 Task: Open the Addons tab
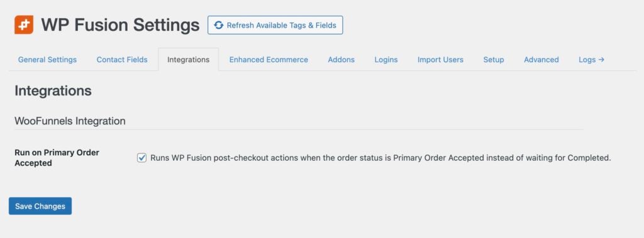click(x=341, y=60)
